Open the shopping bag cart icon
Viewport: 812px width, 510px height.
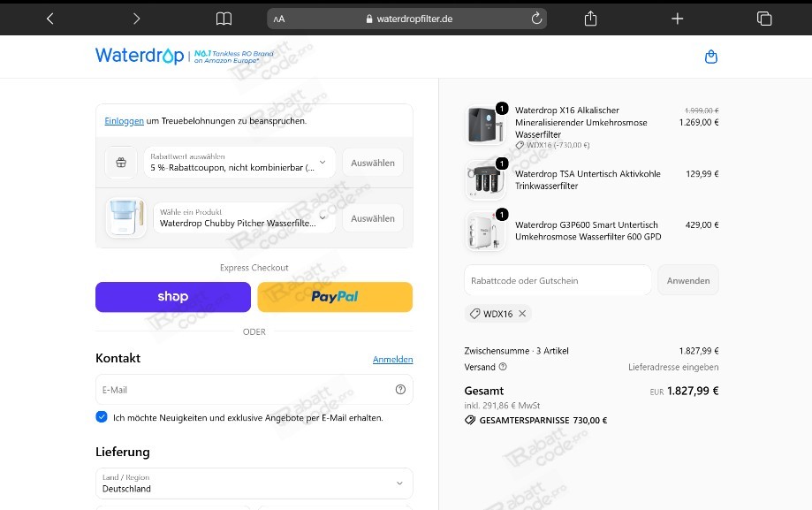coord(711,57)
